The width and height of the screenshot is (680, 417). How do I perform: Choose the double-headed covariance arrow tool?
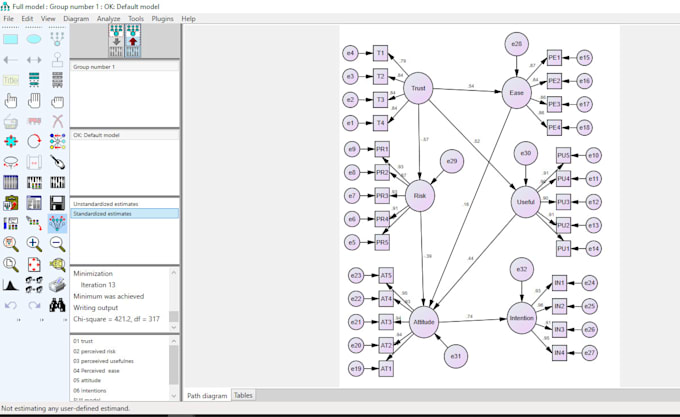click(34, 60)
